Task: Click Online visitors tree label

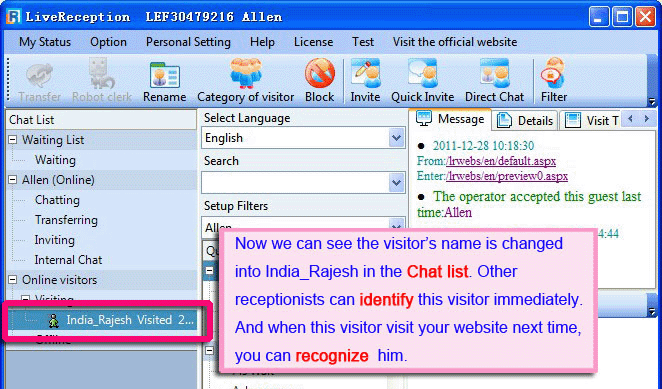Action: point(60,280)
